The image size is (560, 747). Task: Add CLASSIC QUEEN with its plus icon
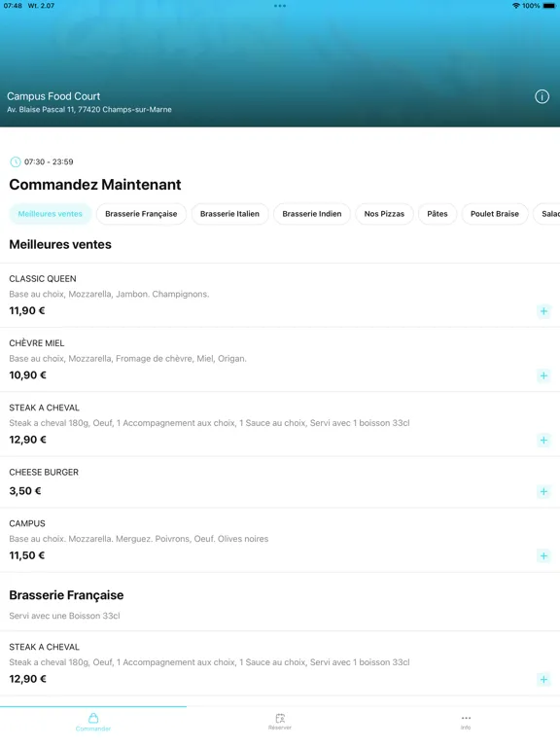(x=543, y=311)
